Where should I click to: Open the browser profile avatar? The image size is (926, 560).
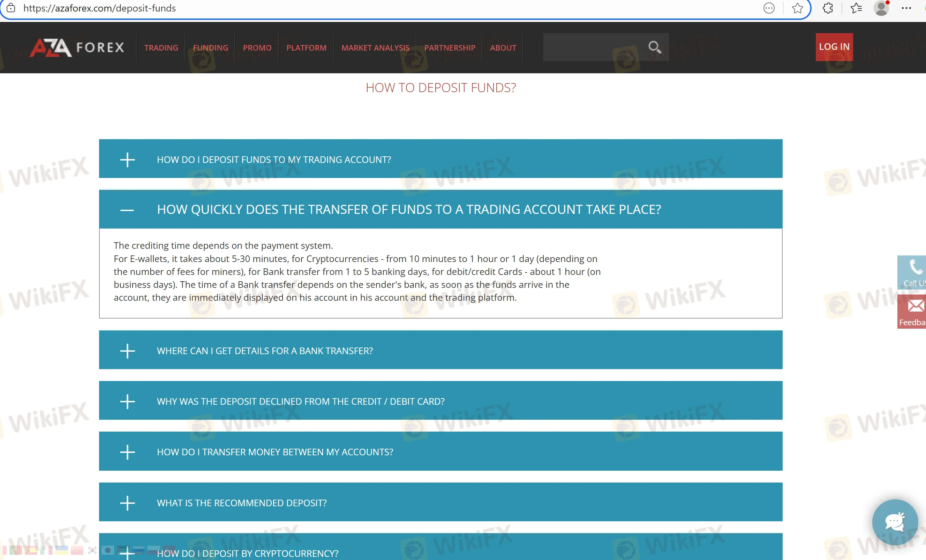pos(881,8)
